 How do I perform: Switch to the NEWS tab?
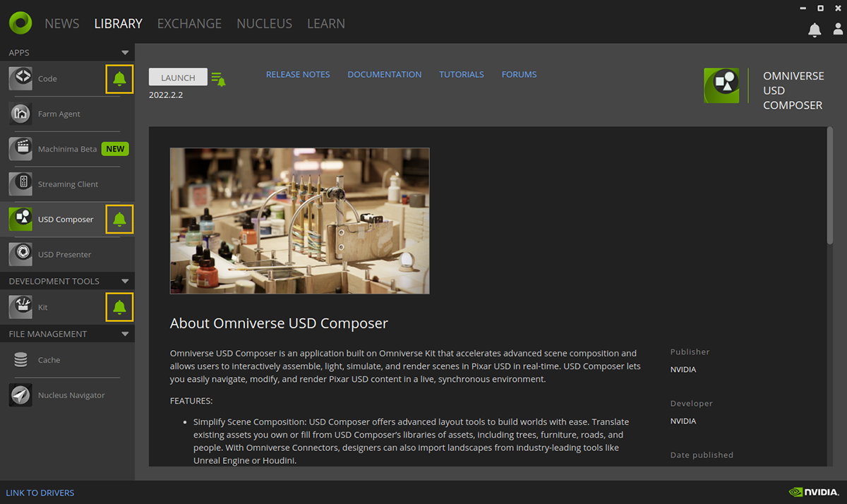[62, 23]
